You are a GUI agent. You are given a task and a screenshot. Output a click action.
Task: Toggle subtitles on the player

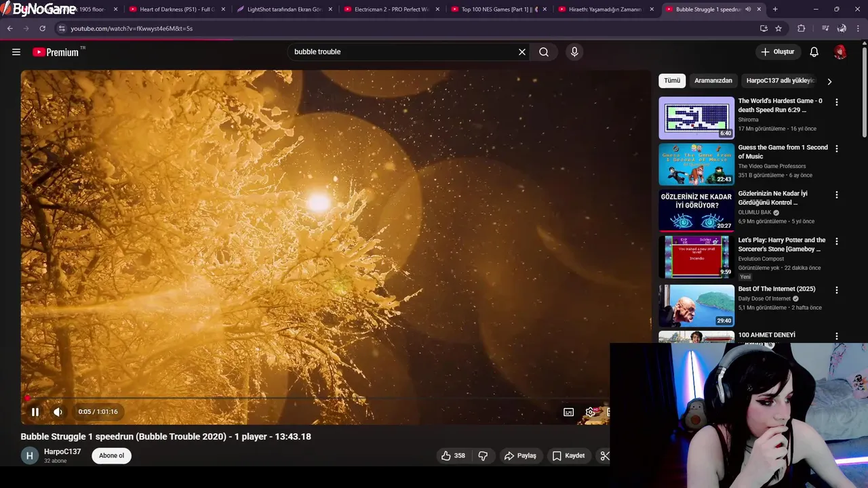(x=569, y=411)
